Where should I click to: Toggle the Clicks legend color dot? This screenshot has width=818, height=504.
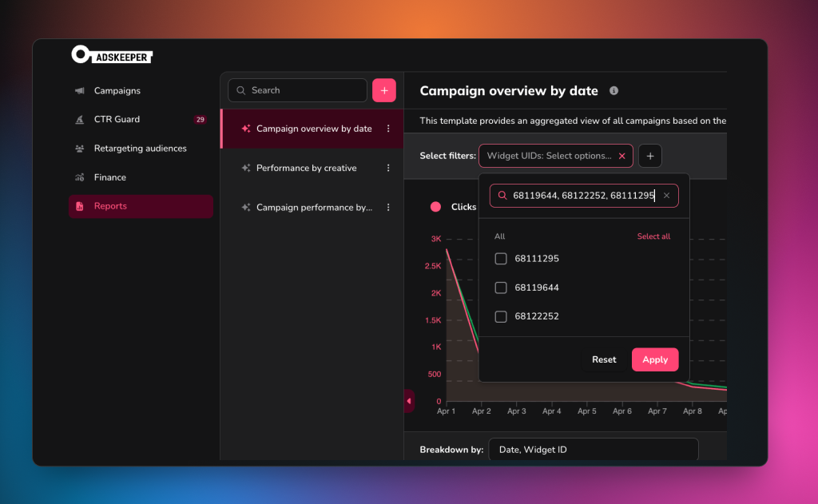click(435, 207)
